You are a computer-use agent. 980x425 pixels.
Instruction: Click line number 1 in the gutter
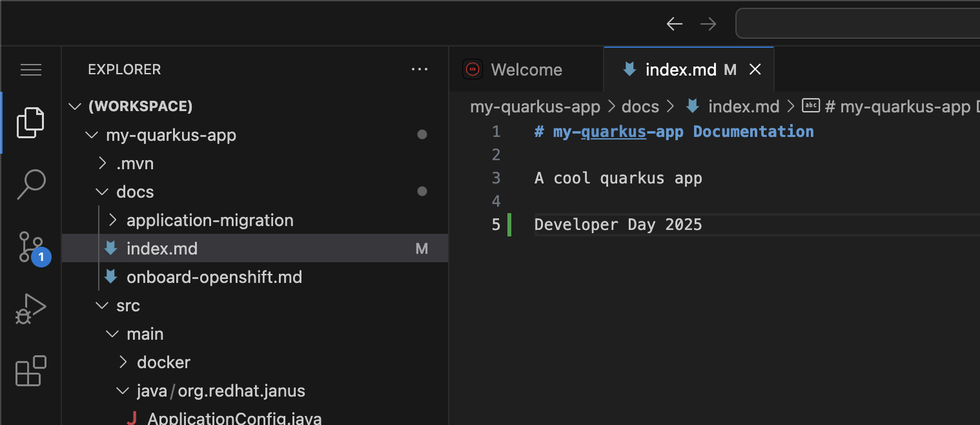[x=496, y=132]
